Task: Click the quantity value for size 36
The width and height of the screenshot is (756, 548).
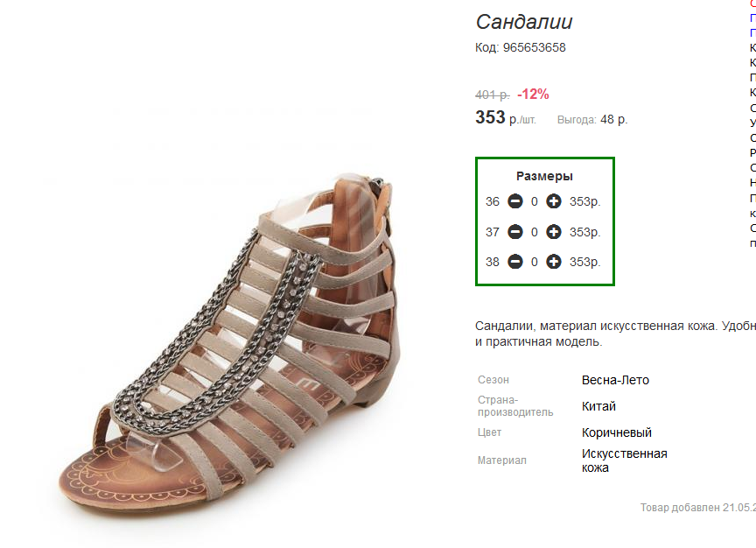Action: (535, 201)
